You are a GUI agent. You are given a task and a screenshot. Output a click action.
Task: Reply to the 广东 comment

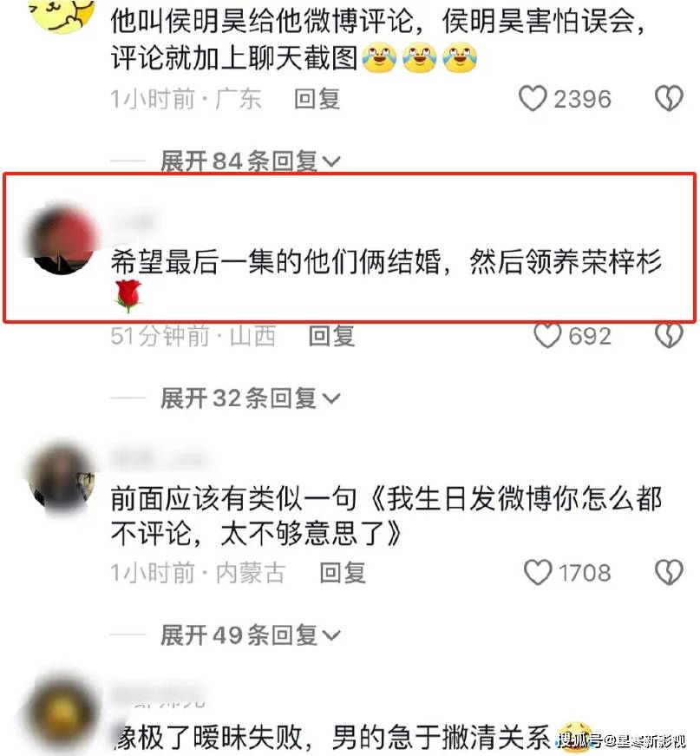317,99
